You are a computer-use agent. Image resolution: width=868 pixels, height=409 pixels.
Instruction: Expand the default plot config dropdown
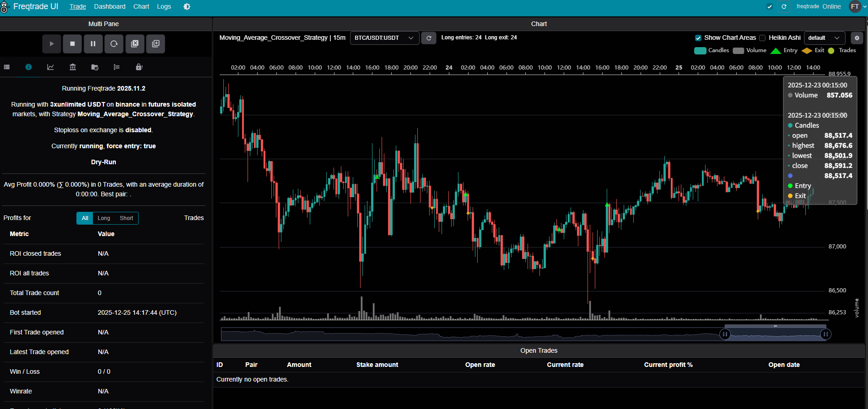pyautogui.click(x=824, y=38)
